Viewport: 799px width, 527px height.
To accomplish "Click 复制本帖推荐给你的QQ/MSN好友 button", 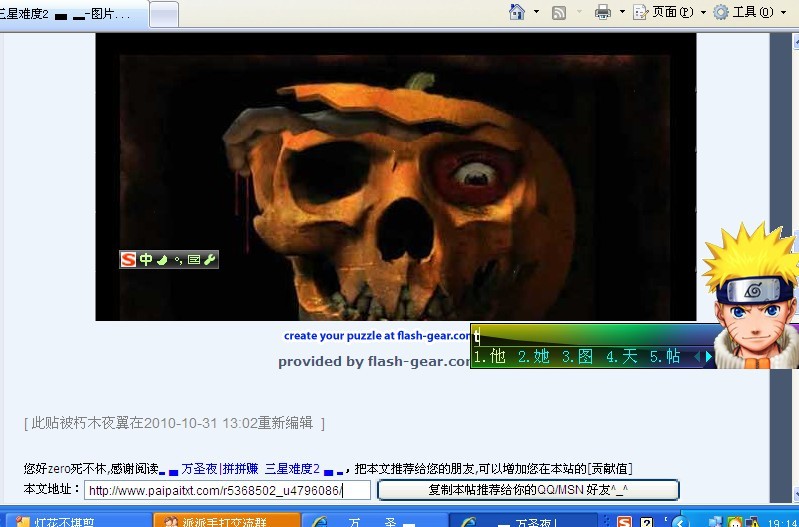I will (x=528, y=490).
